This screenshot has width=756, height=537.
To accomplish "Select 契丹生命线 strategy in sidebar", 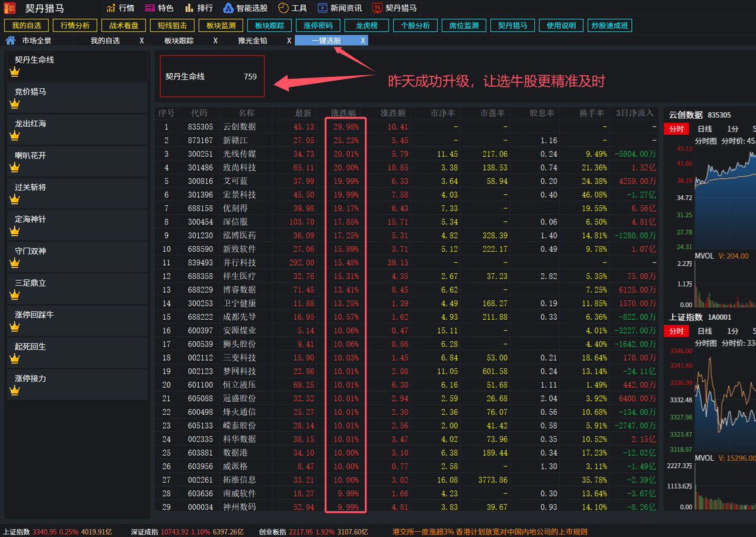I will click(77, 65).
